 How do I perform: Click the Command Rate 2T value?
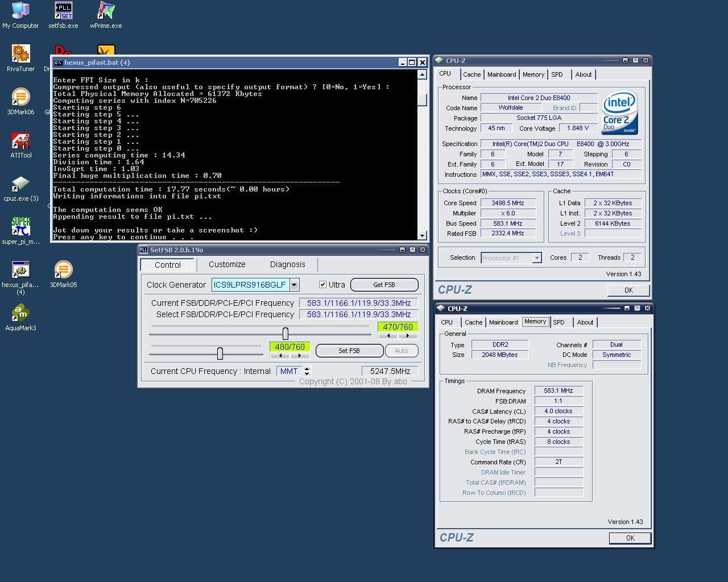tap(559, 462)
